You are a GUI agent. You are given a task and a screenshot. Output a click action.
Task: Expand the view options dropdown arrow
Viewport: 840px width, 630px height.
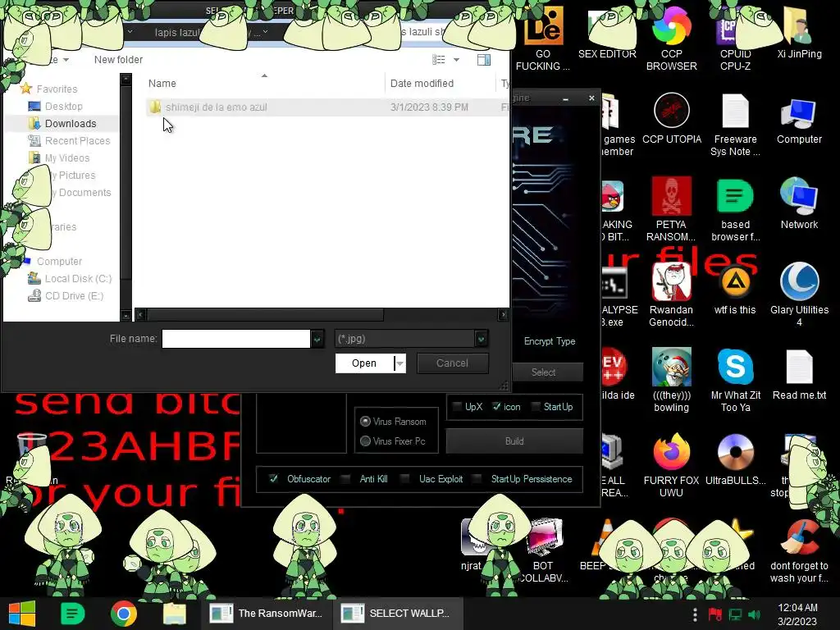point(456,59)
